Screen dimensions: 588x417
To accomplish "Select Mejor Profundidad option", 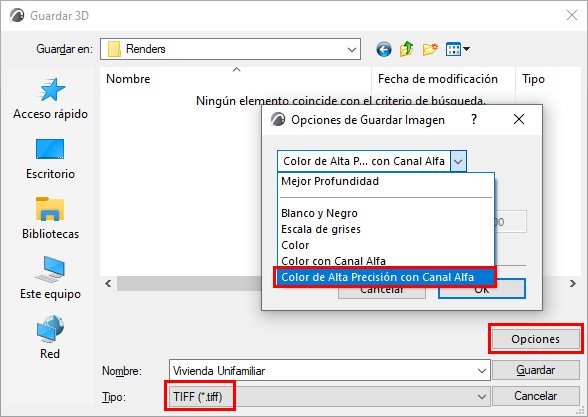I will (386, 182).
